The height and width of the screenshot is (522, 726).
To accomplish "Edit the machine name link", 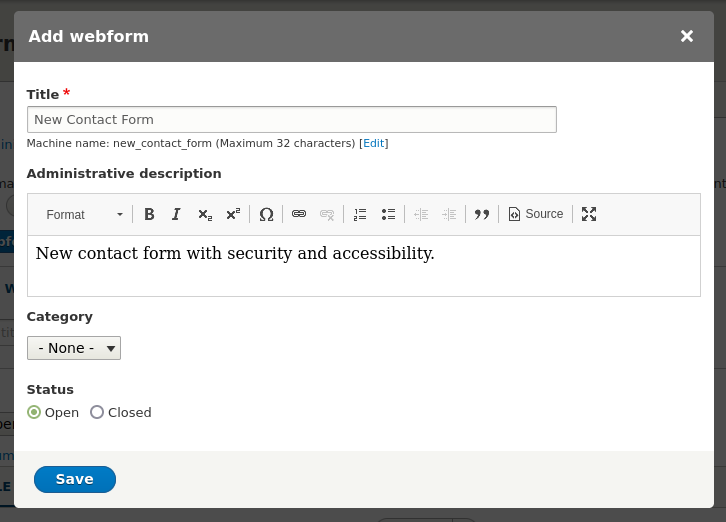I will click(x=374, y=144).
